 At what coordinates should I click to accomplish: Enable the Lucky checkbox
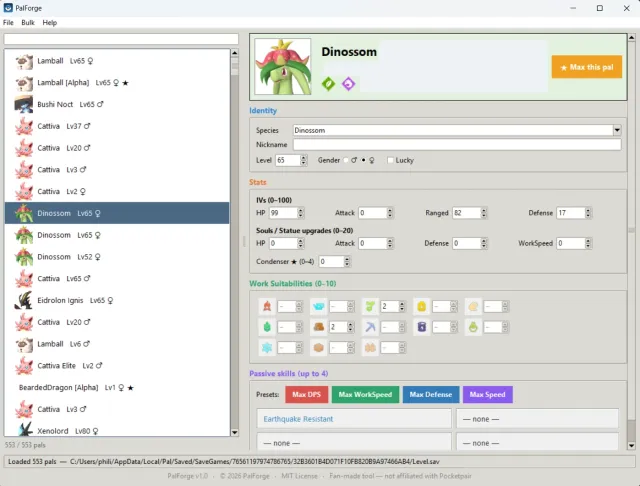tap(391, 160)
